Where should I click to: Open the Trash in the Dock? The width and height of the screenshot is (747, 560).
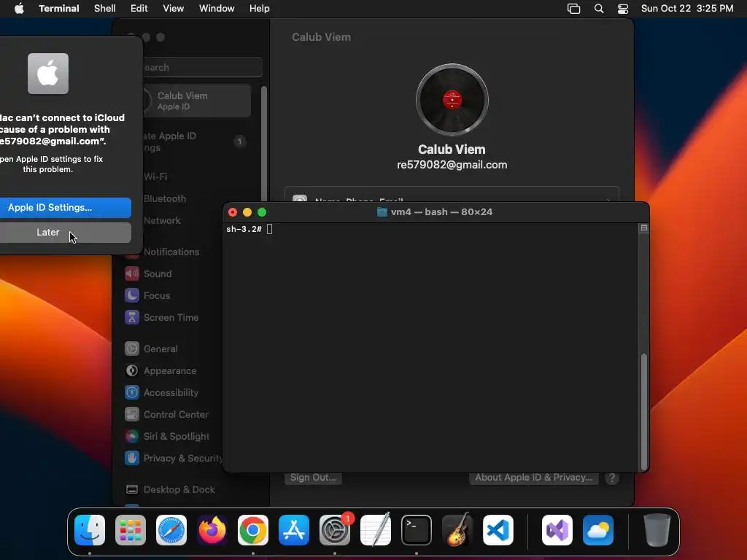(657, 530)
